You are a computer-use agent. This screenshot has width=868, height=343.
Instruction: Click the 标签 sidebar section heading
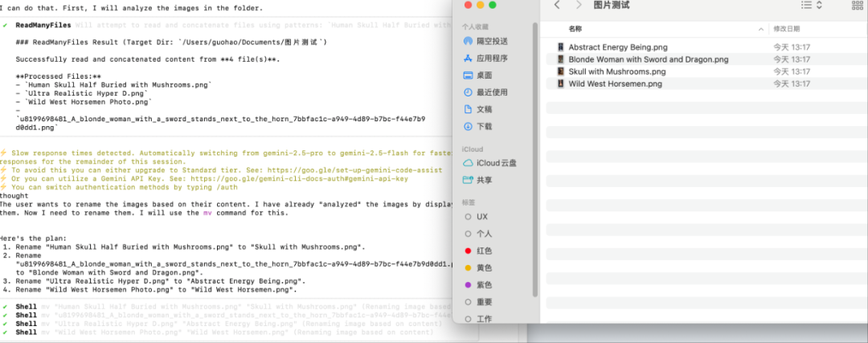click(x=469, y=202)
